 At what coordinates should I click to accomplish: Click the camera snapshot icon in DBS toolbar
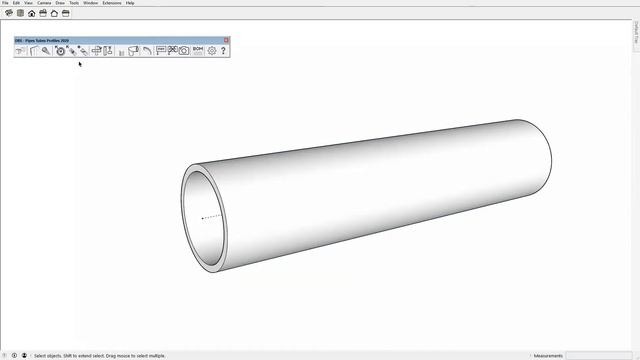pyautogui.click(x=184, y=51)
